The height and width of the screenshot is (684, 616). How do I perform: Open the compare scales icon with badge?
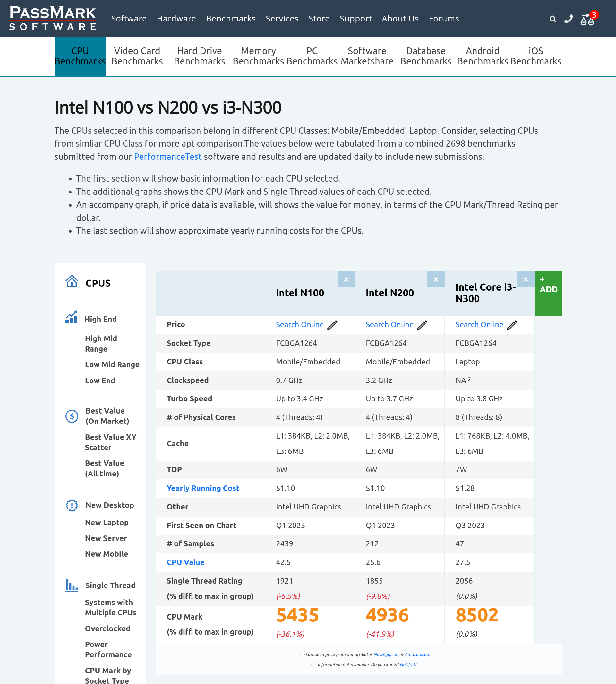(x=587, y=20)
